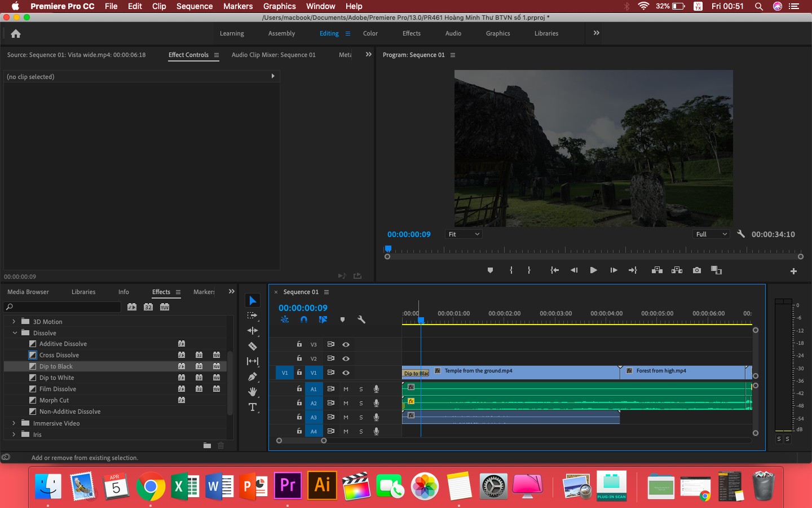Click the Home icon
The height and width of the screenshot is (508, 812).
pyautogui.click(x=16, y=34)
